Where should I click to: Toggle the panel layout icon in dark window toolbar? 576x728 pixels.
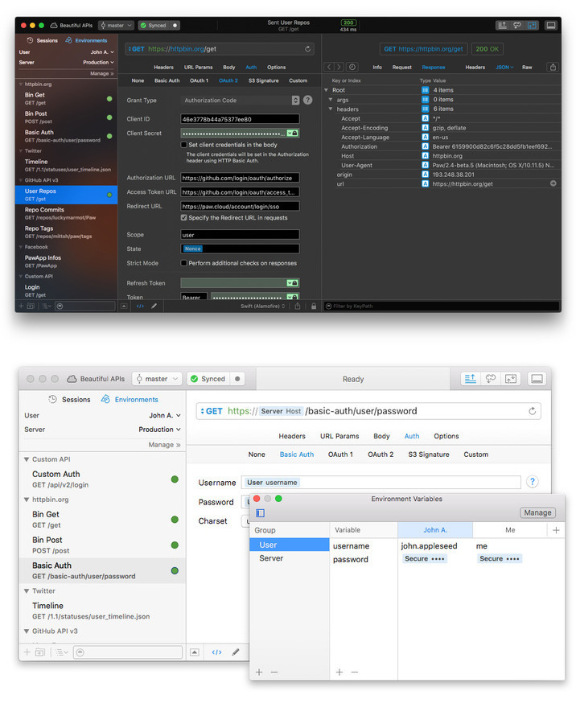click(x=551, y=26)
